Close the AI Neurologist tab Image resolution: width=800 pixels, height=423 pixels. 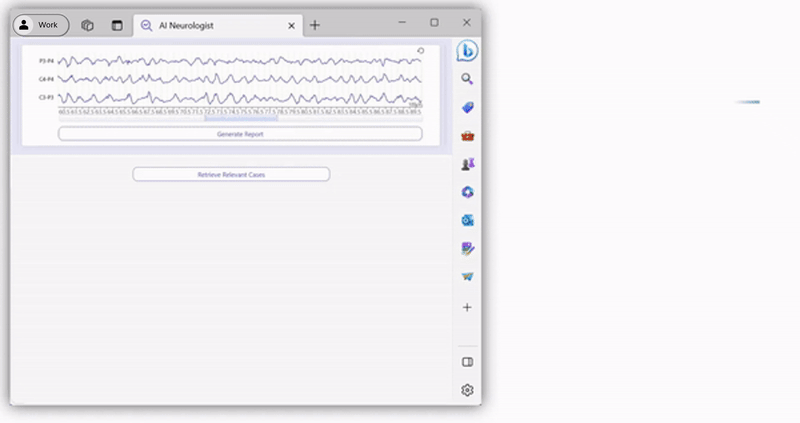[x=292, y=25]
